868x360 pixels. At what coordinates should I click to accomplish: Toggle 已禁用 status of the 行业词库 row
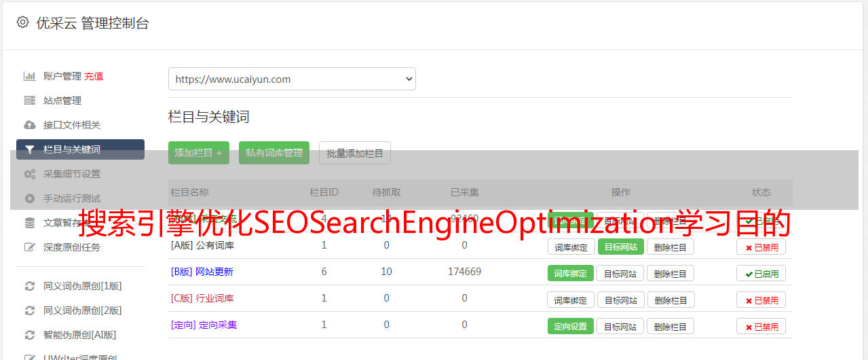click(x=761, y=300)
